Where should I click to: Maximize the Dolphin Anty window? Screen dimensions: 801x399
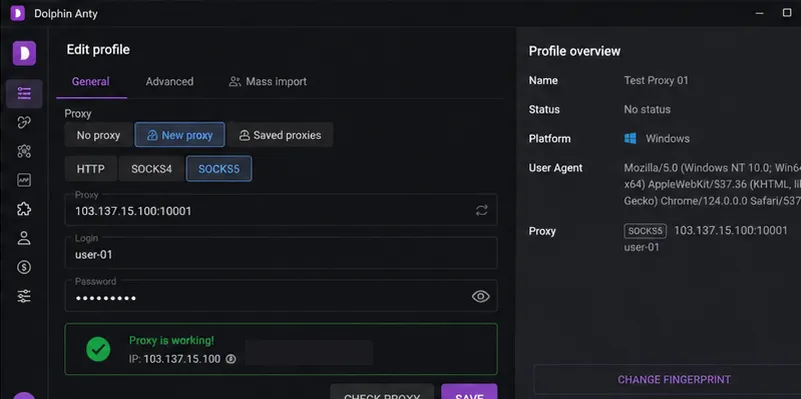tap(787, 13)
